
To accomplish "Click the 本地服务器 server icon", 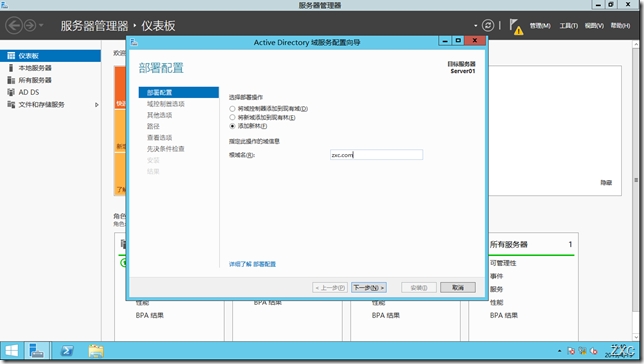I will click(x=11, y=68).
